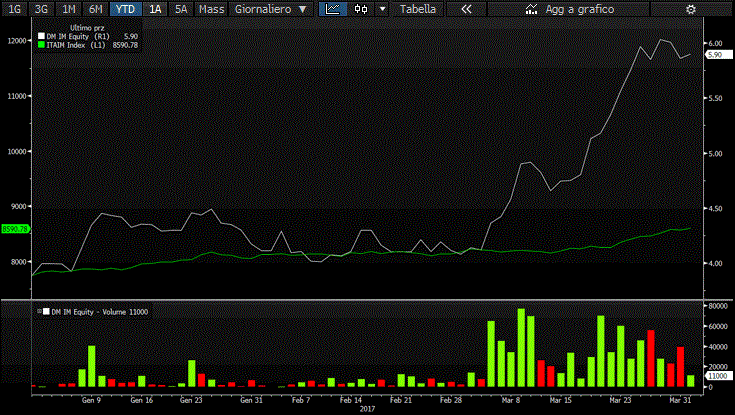Choose the 1M period button
This screenshot has width=735, height=415.
(68, 9)
